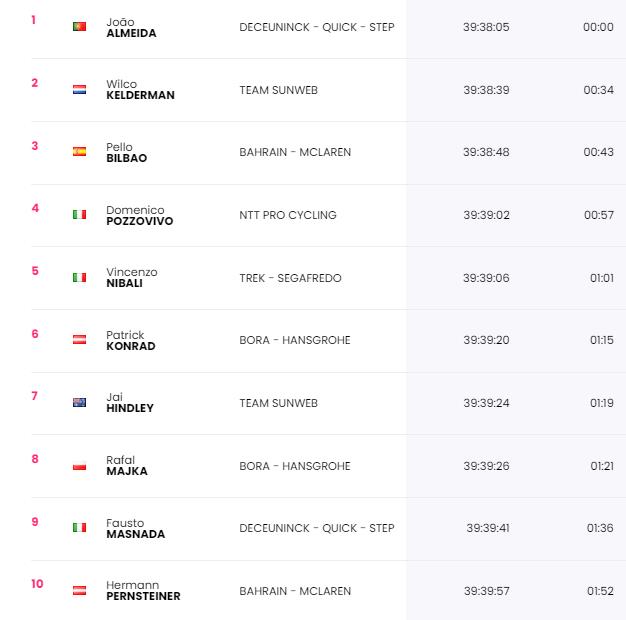
Task: Click the Australia flag beside Jai Hindley
Action: (x=79, y=402)
